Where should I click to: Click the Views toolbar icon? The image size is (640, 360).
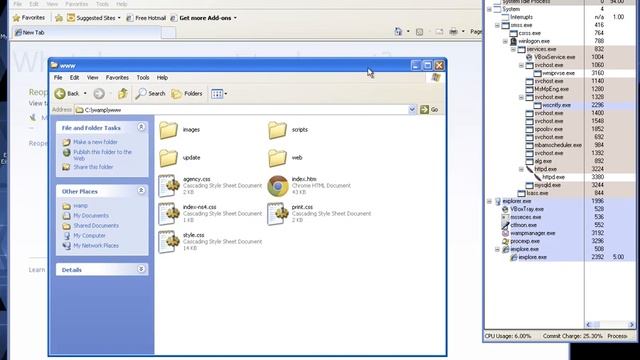click(217, 94)
